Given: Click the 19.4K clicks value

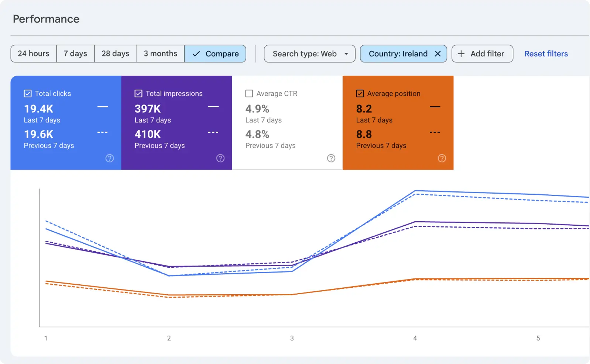Looking at the screenshot, I should [x=39, y=109].
